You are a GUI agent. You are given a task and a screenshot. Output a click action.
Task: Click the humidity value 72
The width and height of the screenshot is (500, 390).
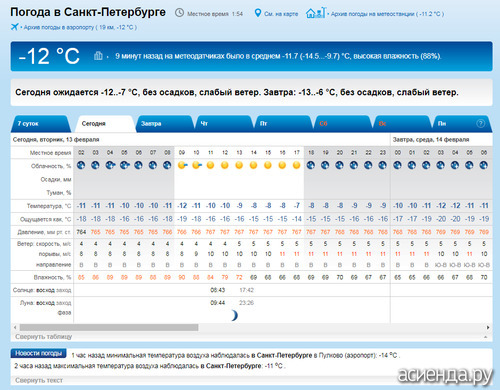point(239,277)
